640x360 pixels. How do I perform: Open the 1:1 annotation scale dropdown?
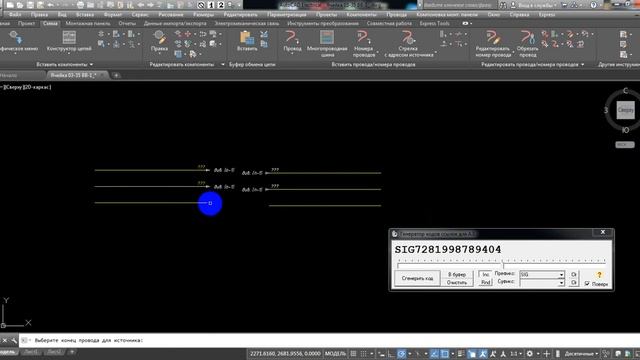[x=516, y=353]
